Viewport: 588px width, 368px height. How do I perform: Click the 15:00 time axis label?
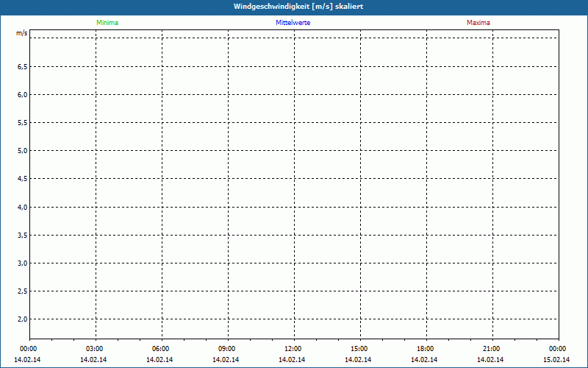[359, 349]
